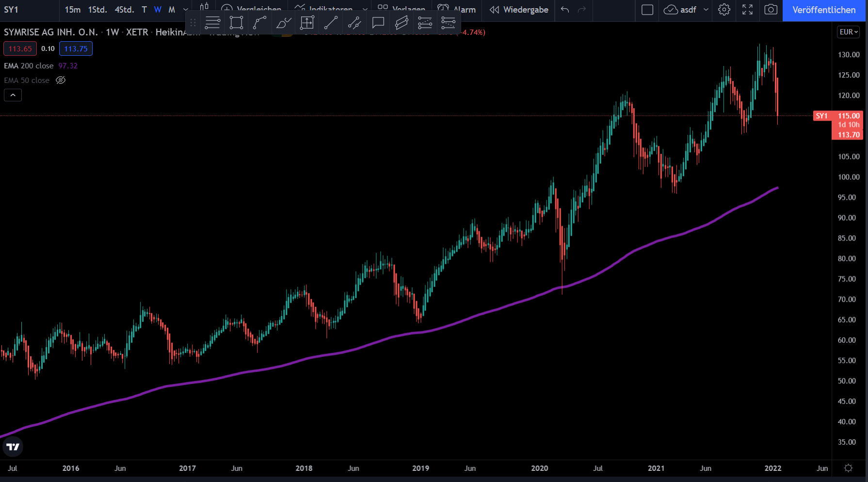Viewport: 868px width, 482px height.
Task: Click the 2022 label on time axis
Action: (x=772, y=468)
